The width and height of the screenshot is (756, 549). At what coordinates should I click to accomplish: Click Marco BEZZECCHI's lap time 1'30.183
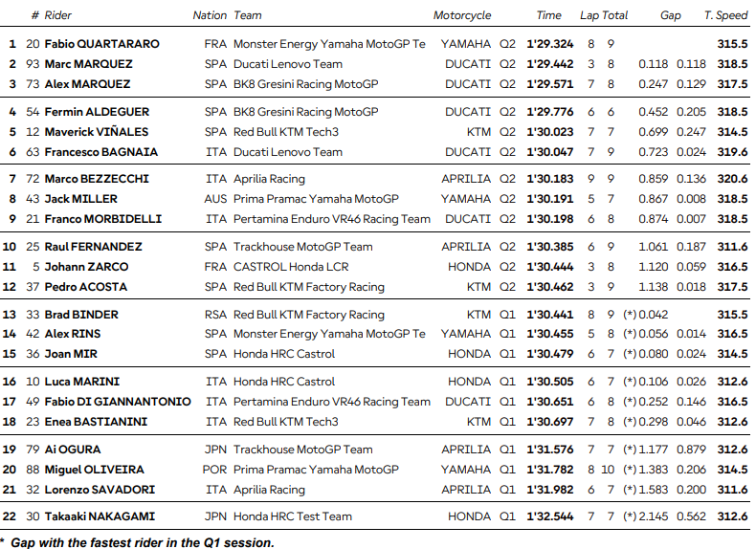(x=549, y=179)
